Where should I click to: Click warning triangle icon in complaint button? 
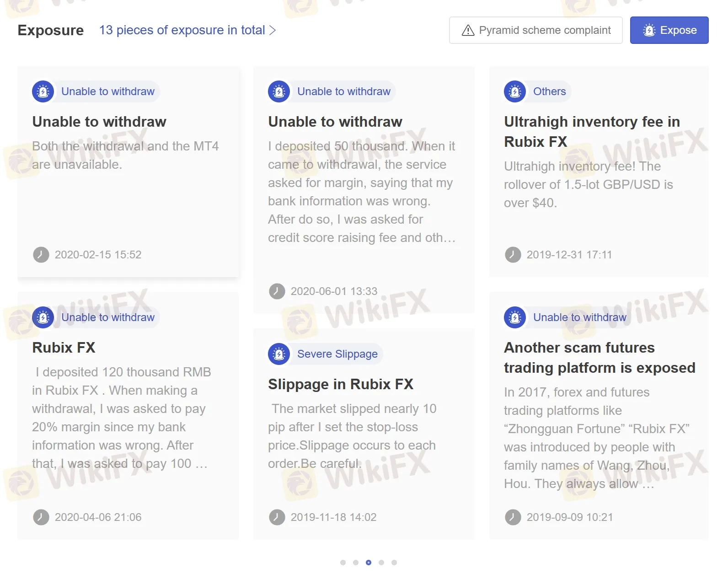click(468, 30)
